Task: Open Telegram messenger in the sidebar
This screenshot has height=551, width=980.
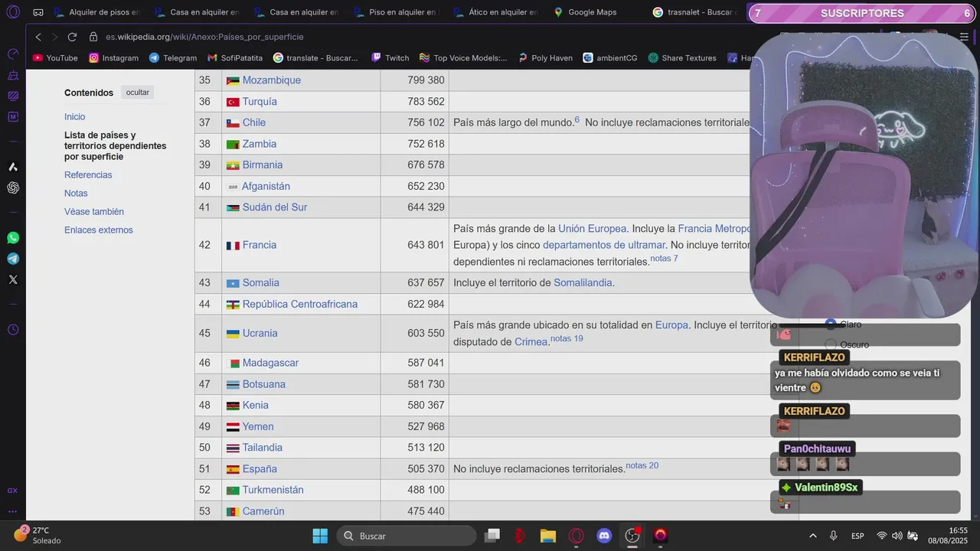Action: pos(13,259)
